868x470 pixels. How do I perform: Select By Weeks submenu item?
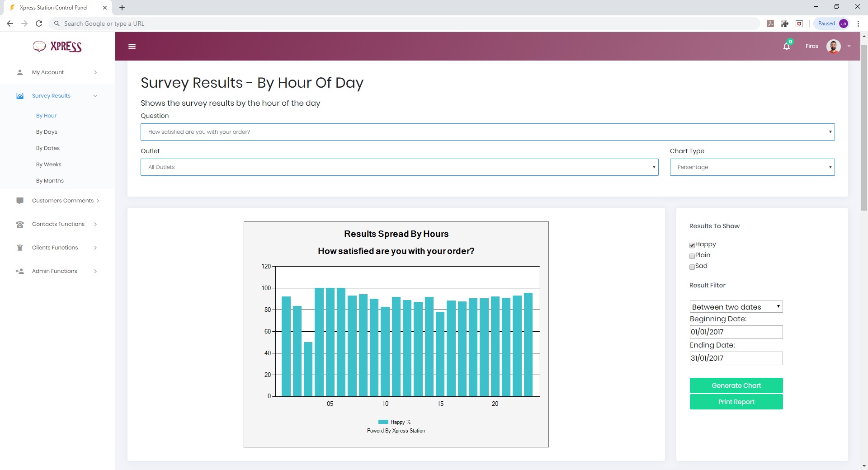click(49, 164)
